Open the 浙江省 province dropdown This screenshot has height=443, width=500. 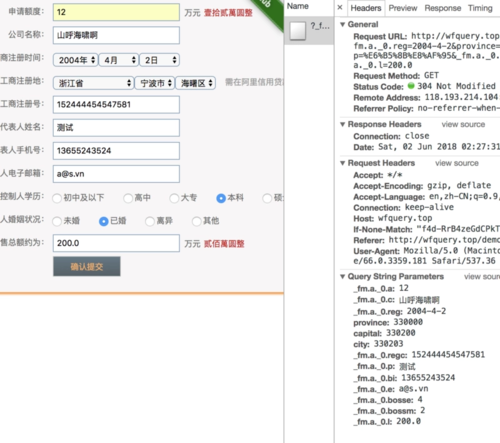click(x=93, y=83)
